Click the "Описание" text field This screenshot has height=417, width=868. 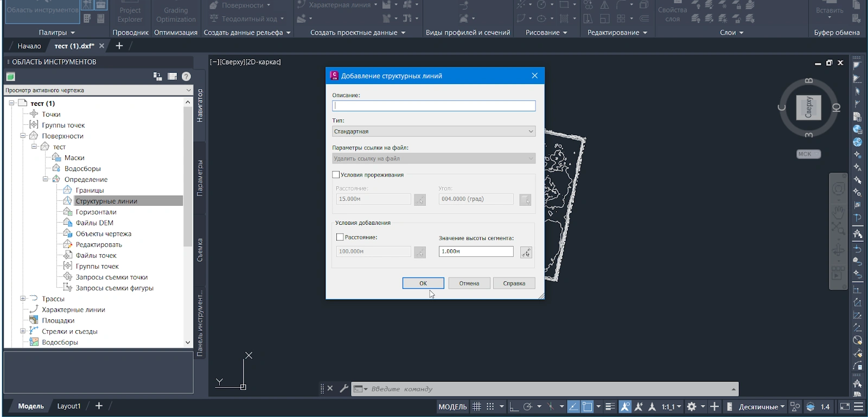point(433,106)
